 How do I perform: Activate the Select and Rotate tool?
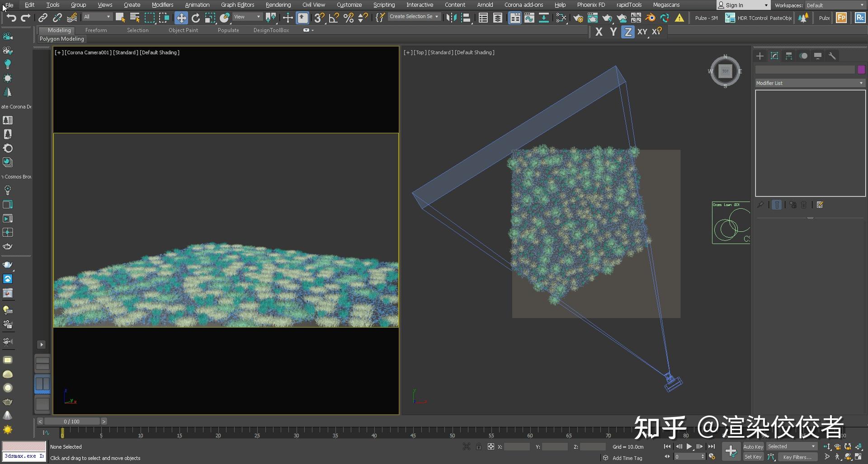click(x=196, y=18)
